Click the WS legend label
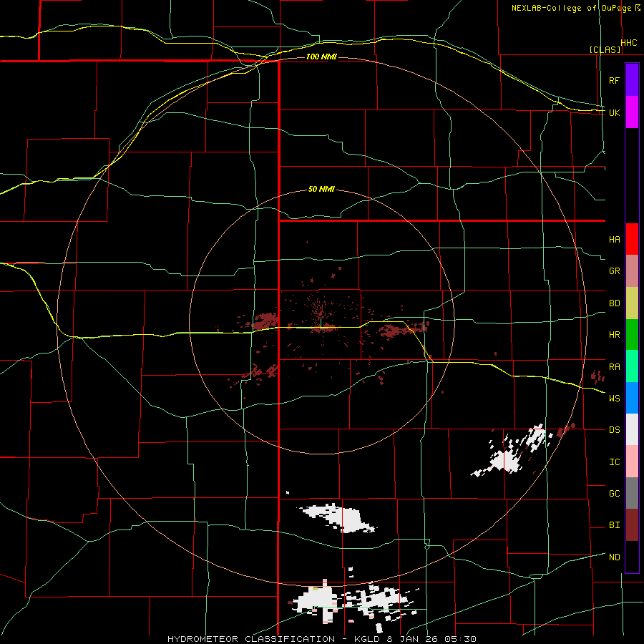This screenshot has width=644, height=644. coord(614,399)
